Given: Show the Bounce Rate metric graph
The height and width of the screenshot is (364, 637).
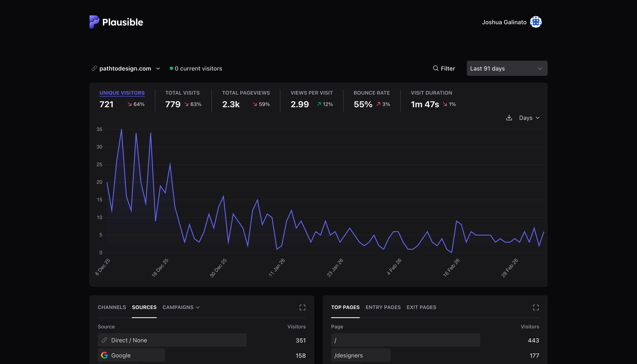Looking at the screenshot, I should coord(372,93).
